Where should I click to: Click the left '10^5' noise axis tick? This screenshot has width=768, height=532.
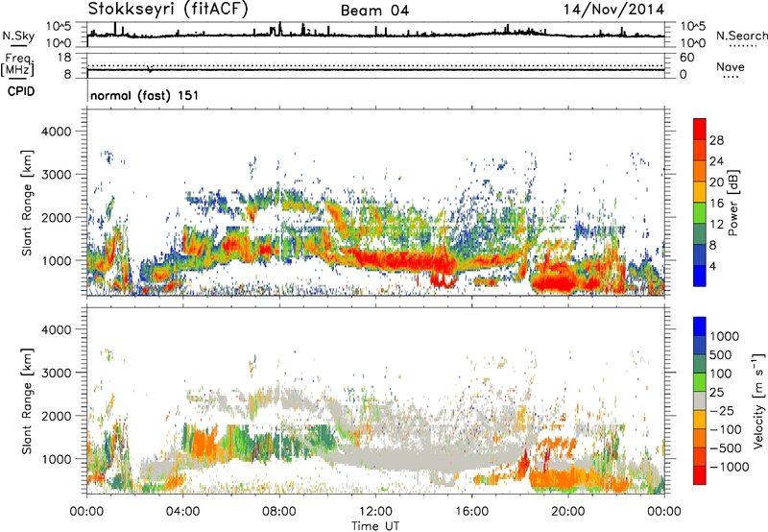coord(59,27)
